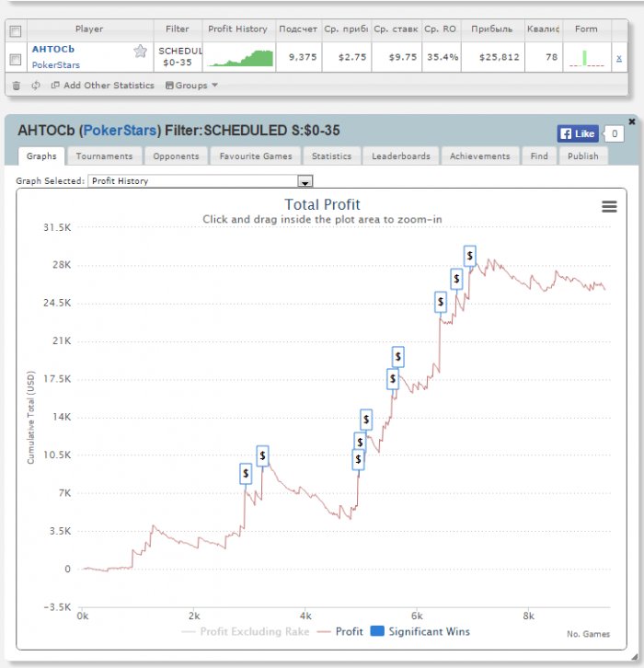Click the Profit History mini chart thumbnail
This screenshot has width=644, height=668.
241,58
